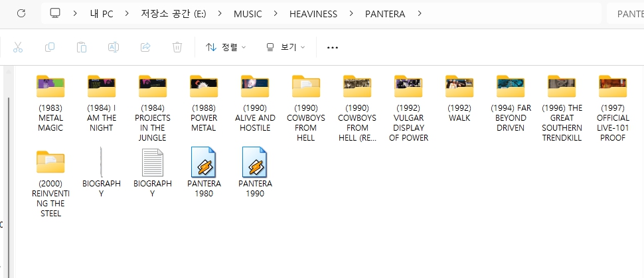The height and width of the screenshot is (278, 644).
Task: Select the (1984) I AM THE NIGHT folder
Action: point(102,103)
